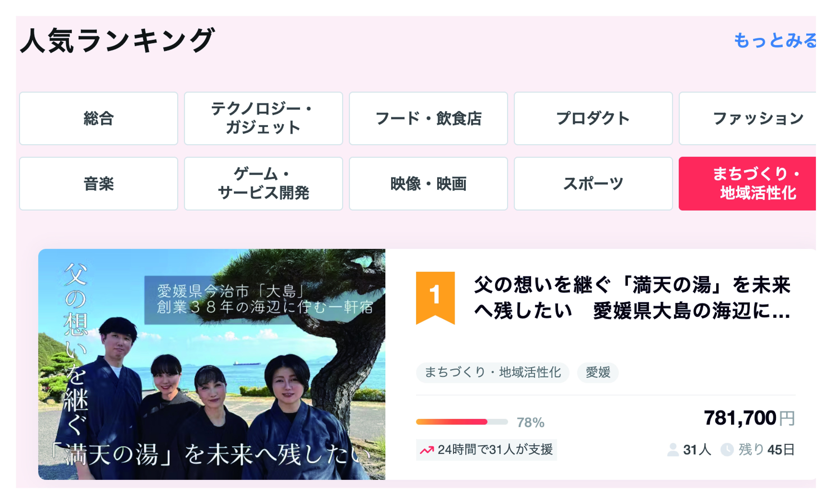832x504 pixels.
Task: Open ゲーム・サービス開発 category
Action: [x=263, y=184]
